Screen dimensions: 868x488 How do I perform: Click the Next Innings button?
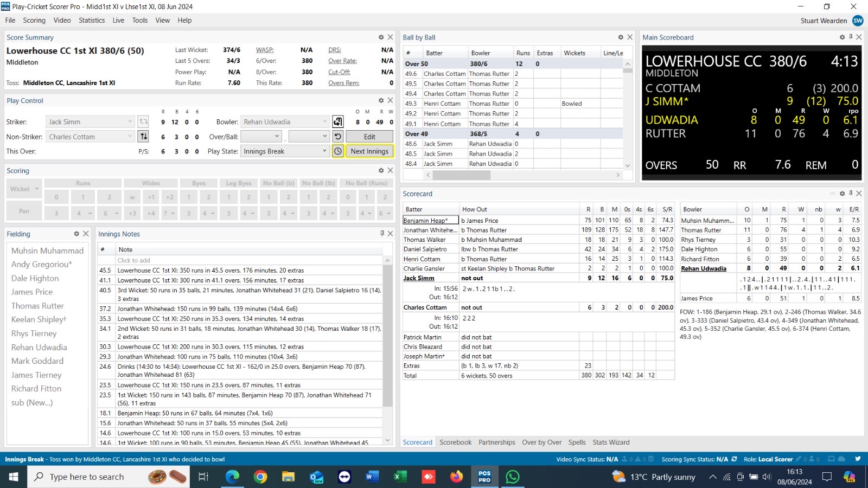click(x=369, y=151)
